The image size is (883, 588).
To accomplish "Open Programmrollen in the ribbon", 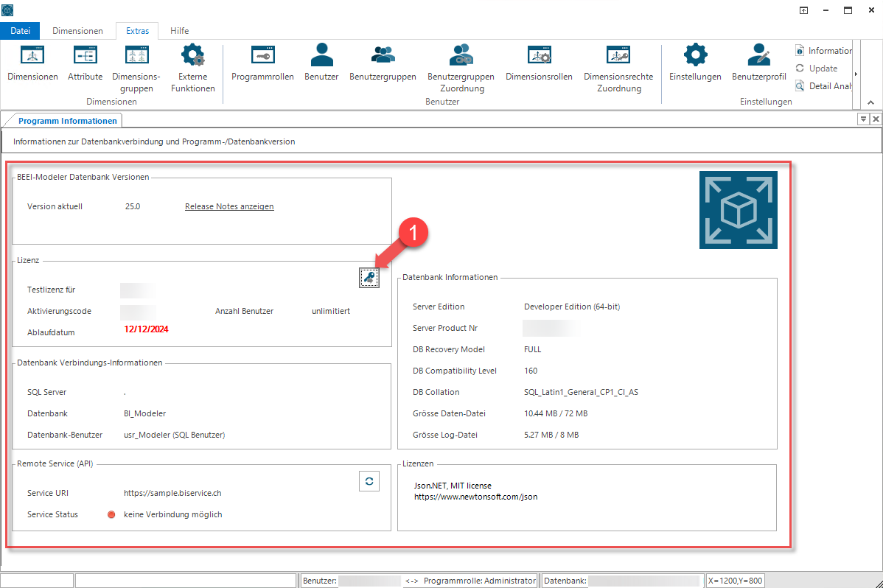I will click(x=262, y=63).
